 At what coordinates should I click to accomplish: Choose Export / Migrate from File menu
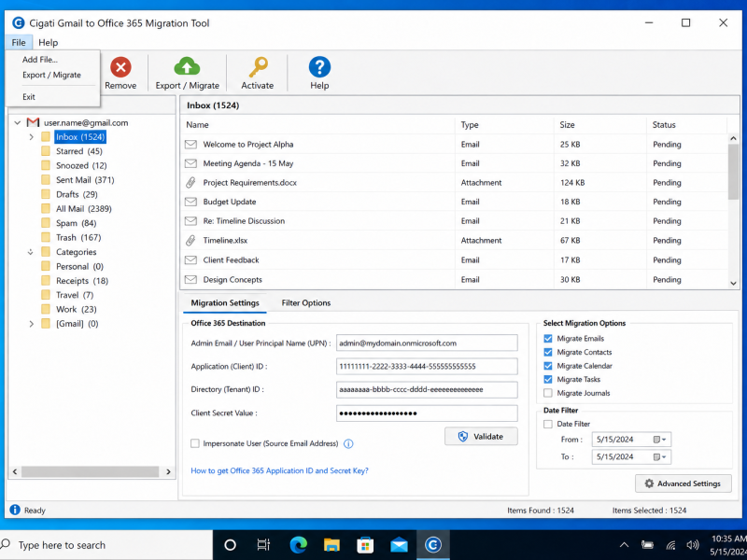[x=51, y=75]
